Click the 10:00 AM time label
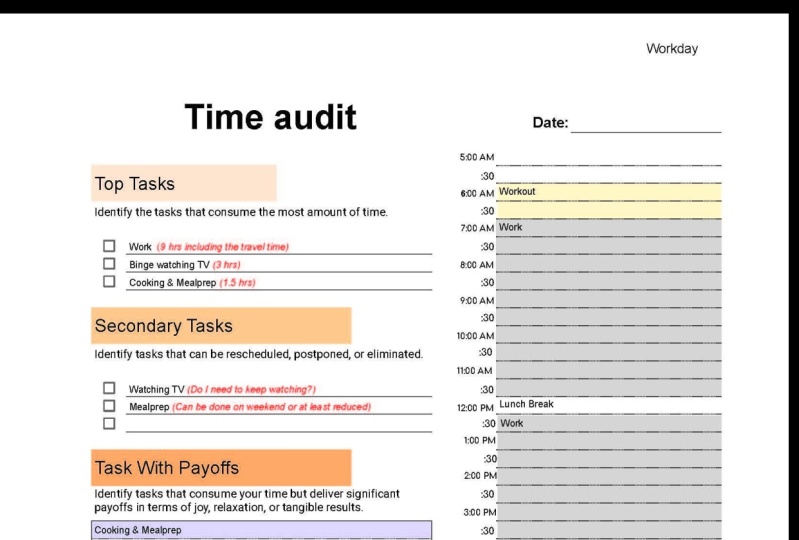799x540 pixels. [x=475, y=336]
